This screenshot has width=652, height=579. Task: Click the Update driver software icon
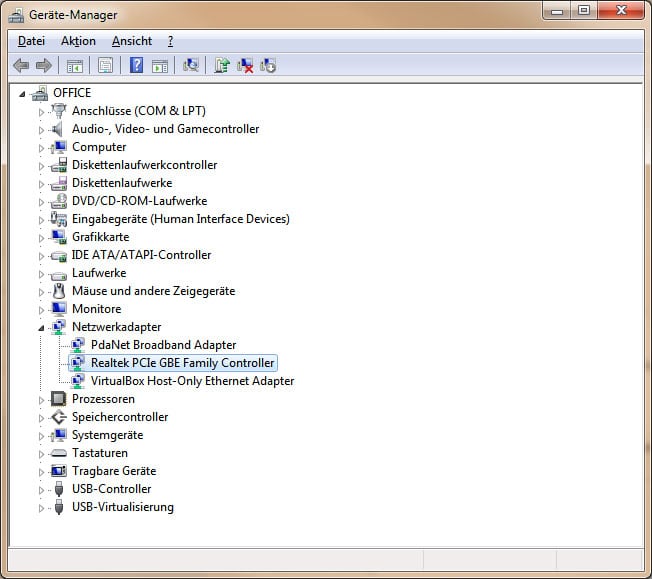222,65
